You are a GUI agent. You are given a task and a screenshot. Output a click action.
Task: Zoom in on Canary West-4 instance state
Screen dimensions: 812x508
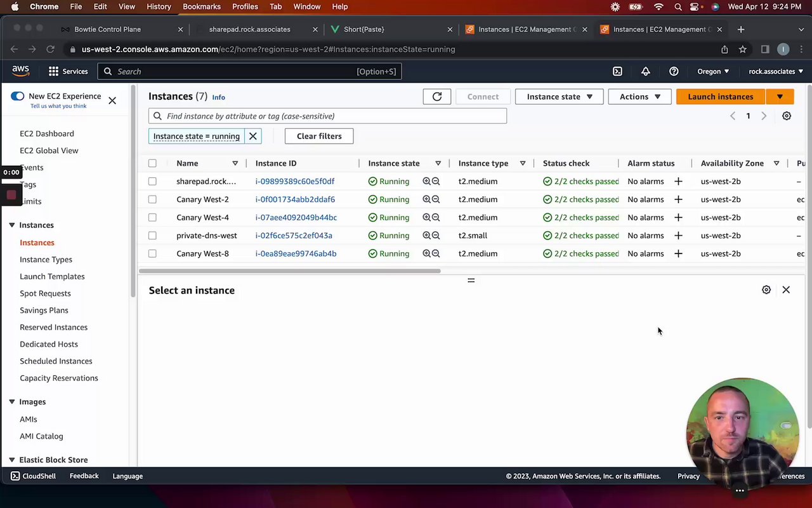[427, 217]
